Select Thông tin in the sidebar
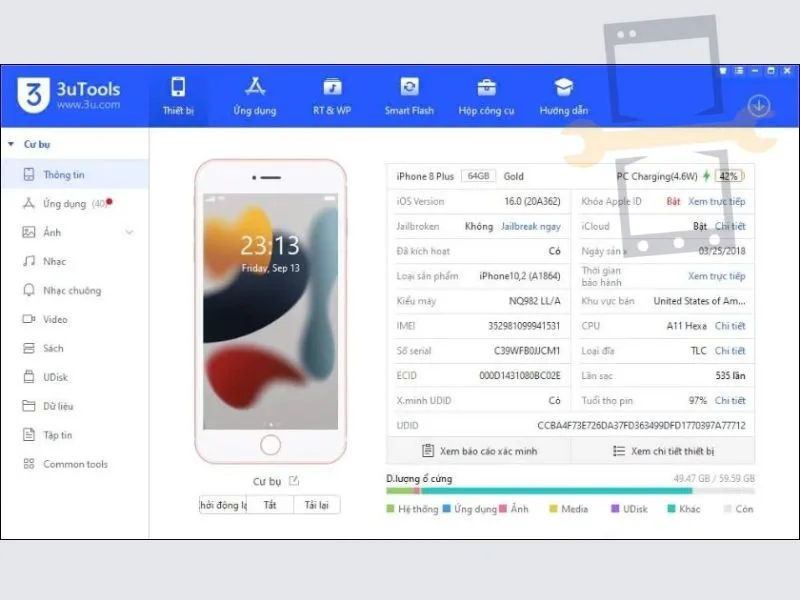 click(x=75, y=174)
